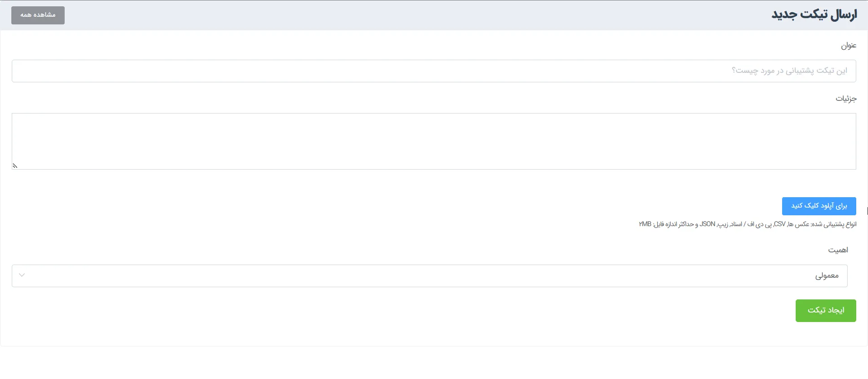Open the اهمیت priority dropdown

[x=429, y=276]
